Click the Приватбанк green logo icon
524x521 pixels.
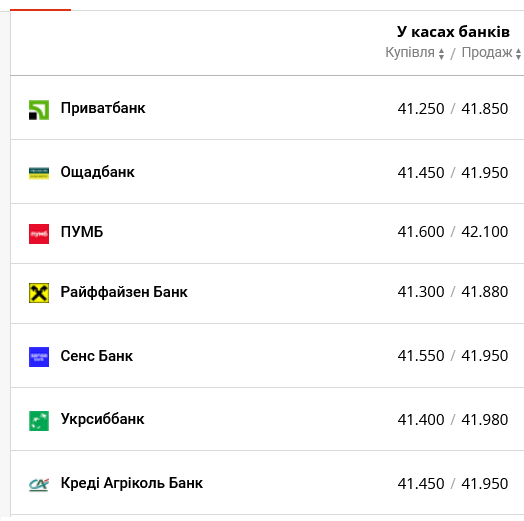click(39, 110)
